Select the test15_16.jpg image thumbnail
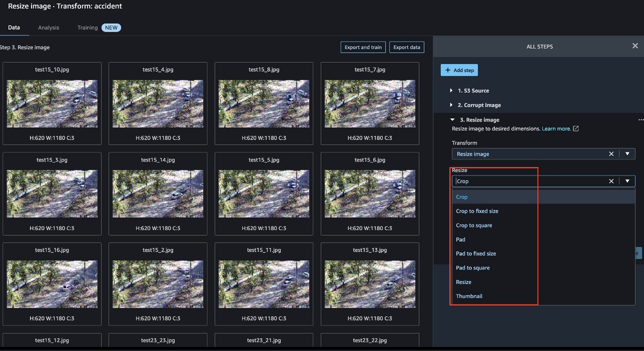The height and width of the screenshot is (351, 644). click(x=52, y=284)
